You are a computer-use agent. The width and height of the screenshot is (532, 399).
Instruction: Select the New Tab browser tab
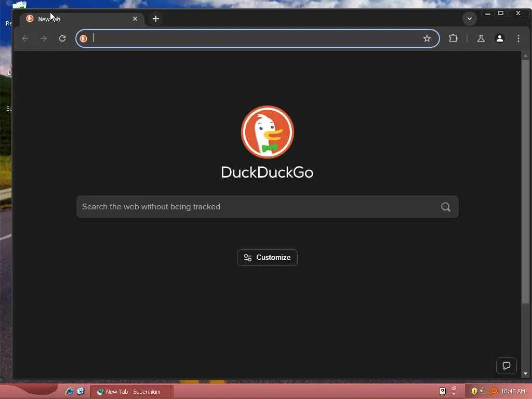(x=82, y=19)
